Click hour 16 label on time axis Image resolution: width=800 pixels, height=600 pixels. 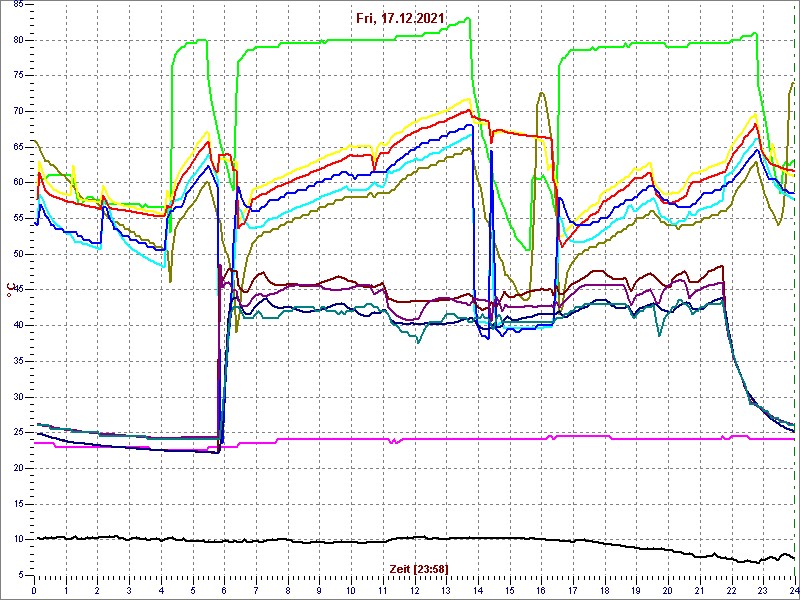pos(541,591)
